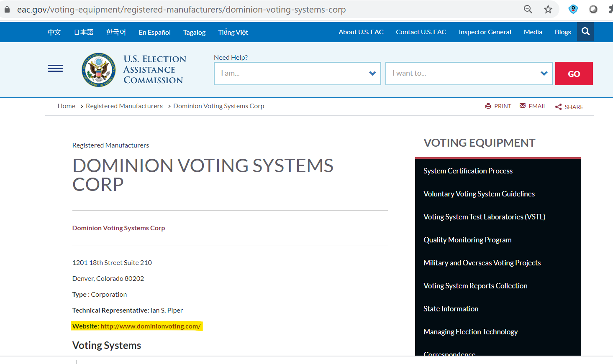Viewport: 613px width, 364px height.
Task: Switch language to 中文
Action: click(x=54, y=32)
